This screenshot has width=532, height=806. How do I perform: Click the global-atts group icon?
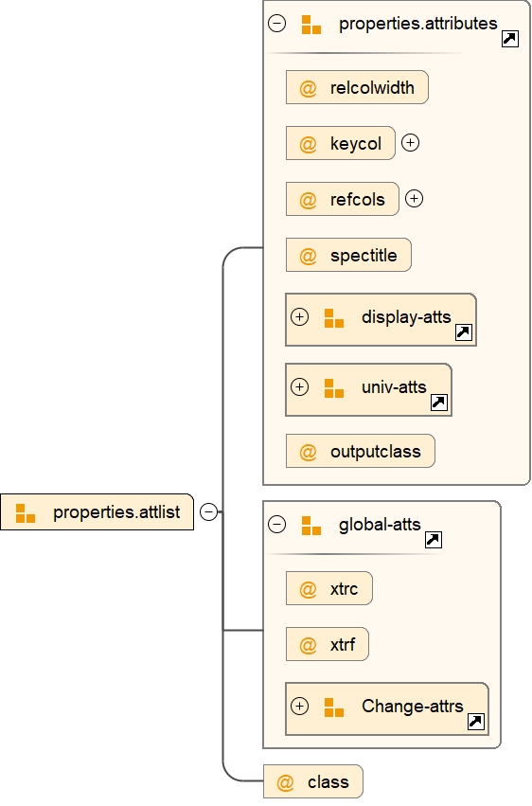(x=311, y=526)
